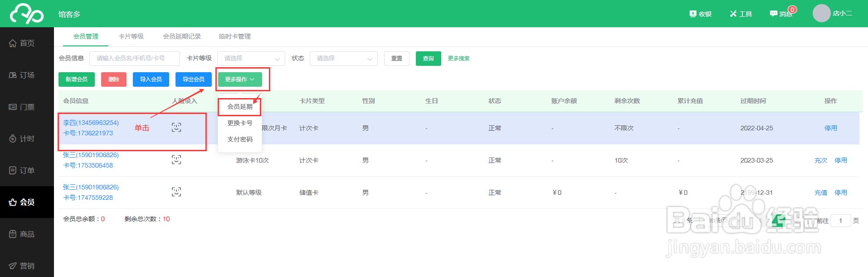The width and height of the screenshot is (868, 277).
Task: Open the 订单 orders sidebar section
Action: pyautogui.click(x=27, y=170)
